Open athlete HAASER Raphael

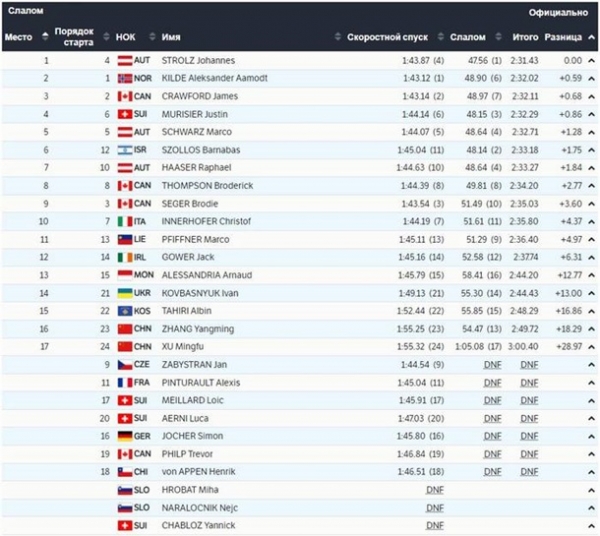point(196,168)
